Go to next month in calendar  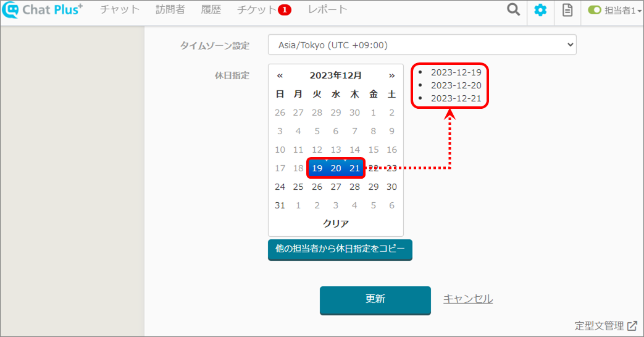[391, 75]
